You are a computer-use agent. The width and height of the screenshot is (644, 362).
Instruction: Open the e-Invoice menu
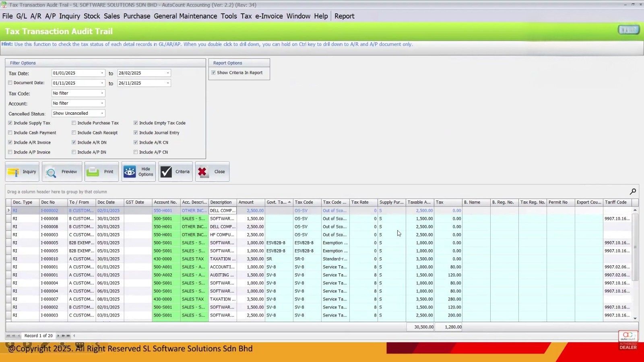[269, 16]
